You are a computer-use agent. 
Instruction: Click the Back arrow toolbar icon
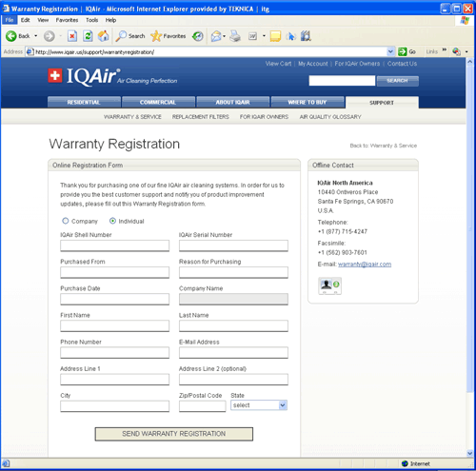pos(11,36)
